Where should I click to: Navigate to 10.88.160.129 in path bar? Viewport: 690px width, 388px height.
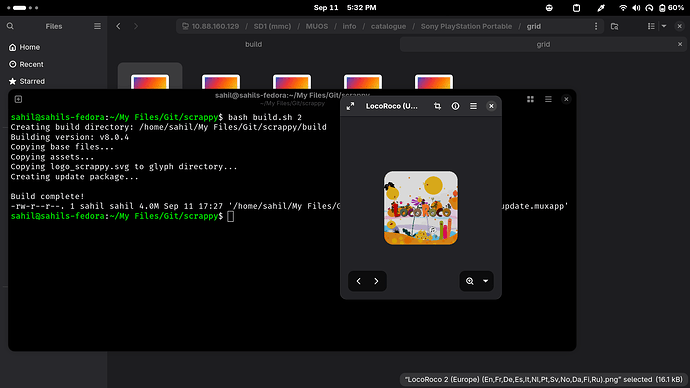coord(211,26)
